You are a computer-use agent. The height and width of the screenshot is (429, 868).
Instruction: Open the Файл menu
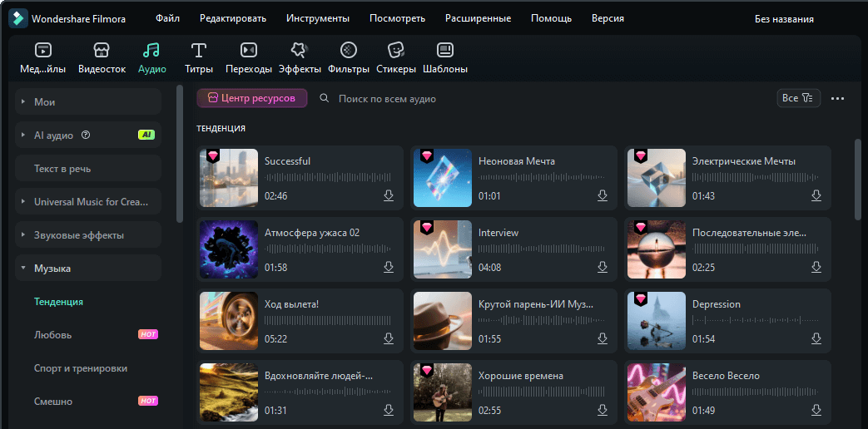167,18
